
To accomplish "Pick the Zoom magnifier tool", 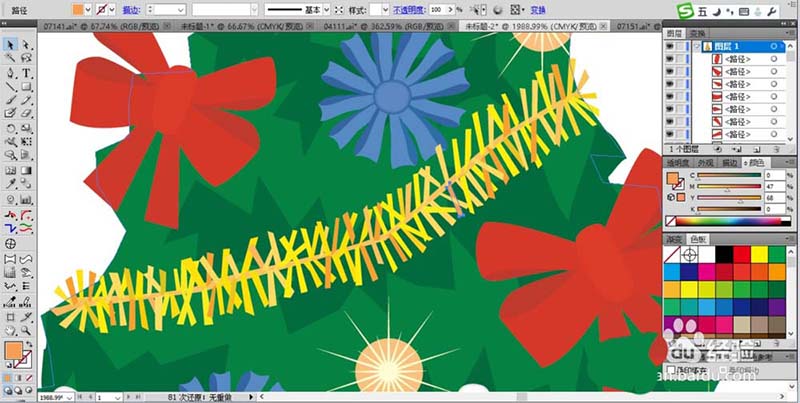I will pyautogui.click(x=26, y=331).
